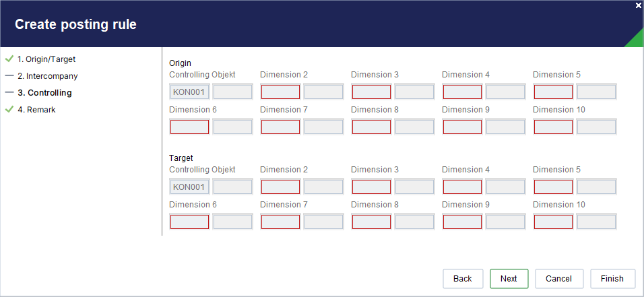Click Target Dimension 7 input field

pyautogui.click(x=280, y=222)
